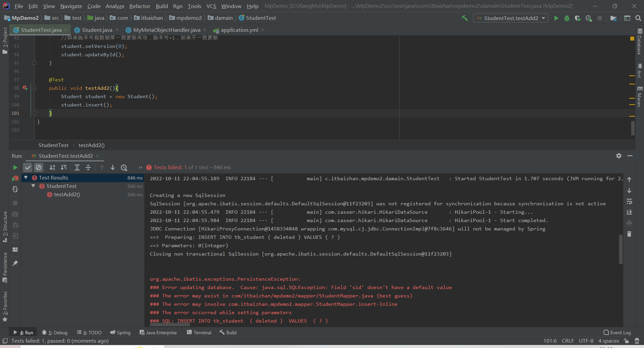This screenshot has width=644, height=348.
Task: Open Run panel settings gear
Action: pyautogui.click(x=619, y=156)
